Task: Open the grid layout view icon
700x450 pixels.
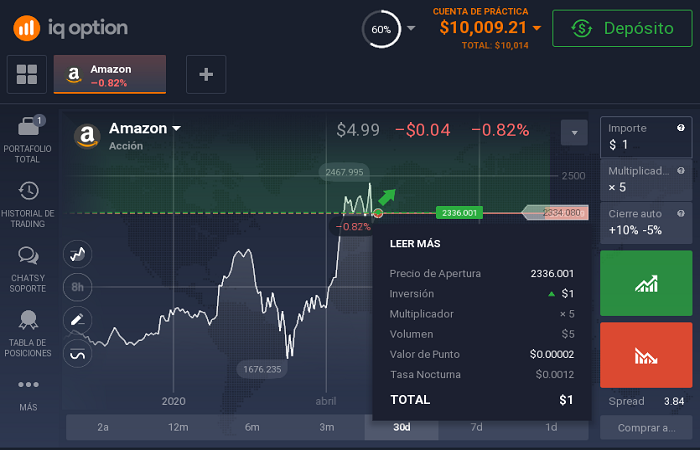Action: click(x=27, y=75)
